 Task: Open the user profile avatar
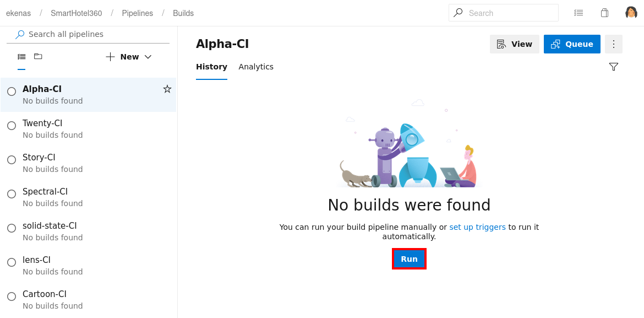[631, 13]
